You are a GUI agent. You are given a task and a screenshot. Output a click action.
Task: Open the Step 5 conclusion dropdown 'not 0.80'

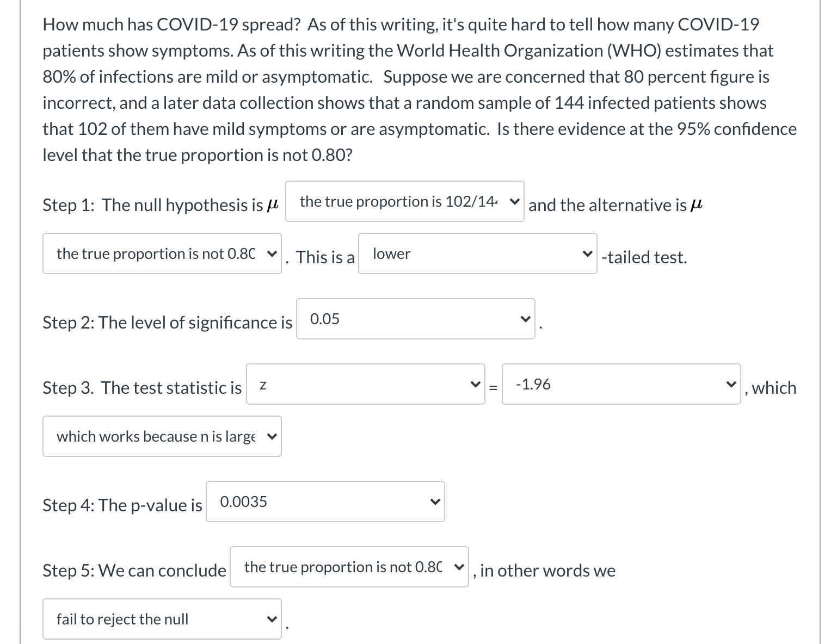[x=349, y=567]
